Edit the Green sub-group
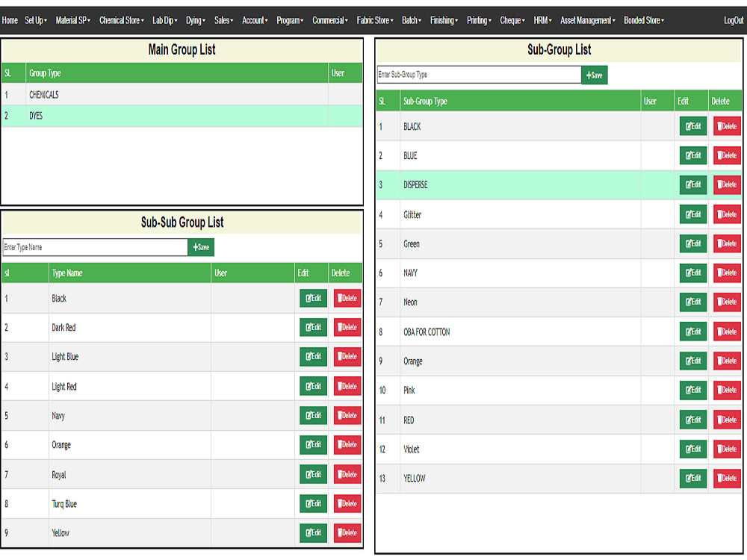747x560 pixels. [693, 243]
